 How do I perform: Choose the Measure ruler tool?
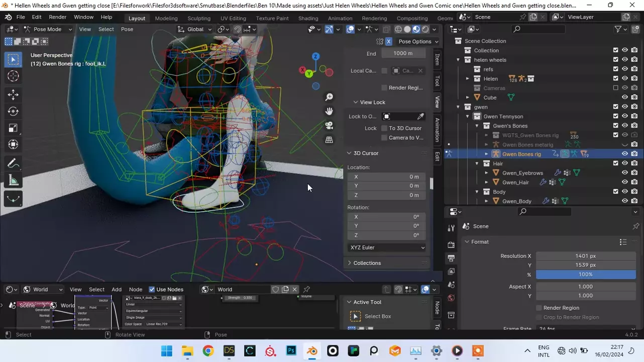coord(14,181)
